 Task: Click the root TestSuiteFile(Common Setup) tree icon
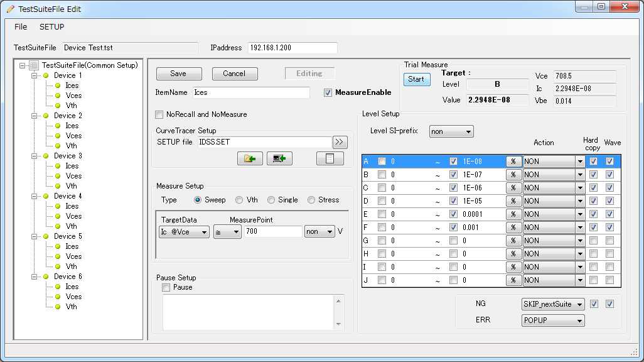[x=34, y=65]
